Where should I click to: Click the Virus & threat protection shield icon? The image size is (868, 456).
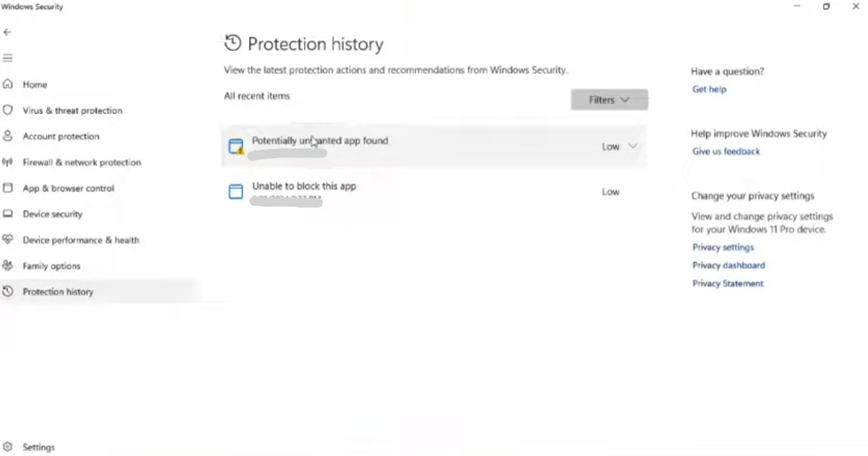8,110
